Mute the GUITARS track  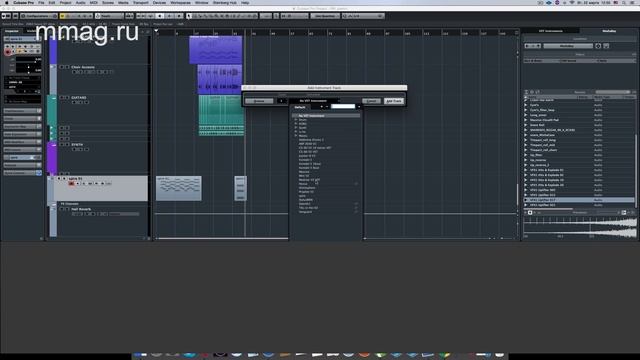62,98
